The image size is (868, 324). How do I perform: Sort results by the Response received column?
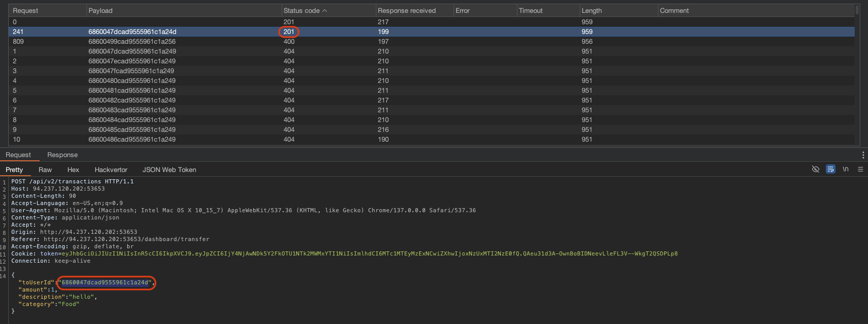point(414,10)
